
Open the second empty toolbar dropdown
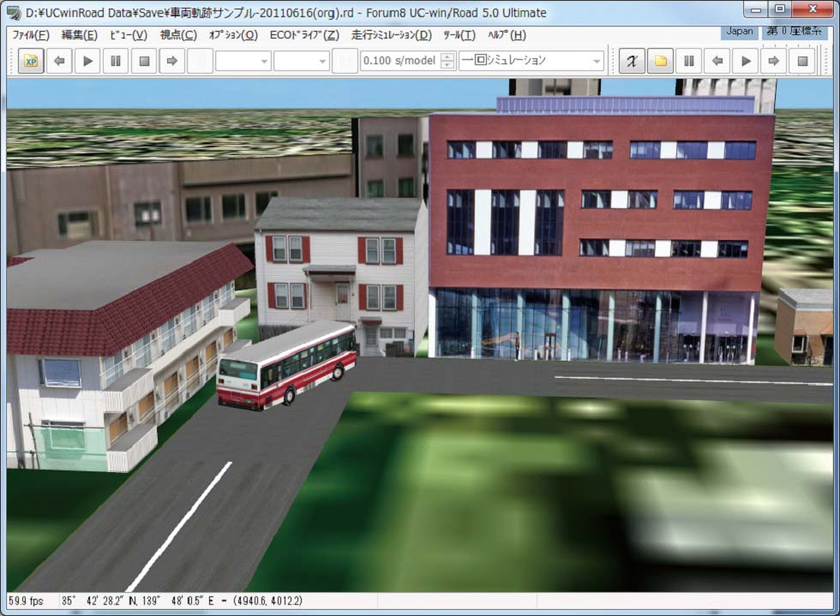[301, 61]
